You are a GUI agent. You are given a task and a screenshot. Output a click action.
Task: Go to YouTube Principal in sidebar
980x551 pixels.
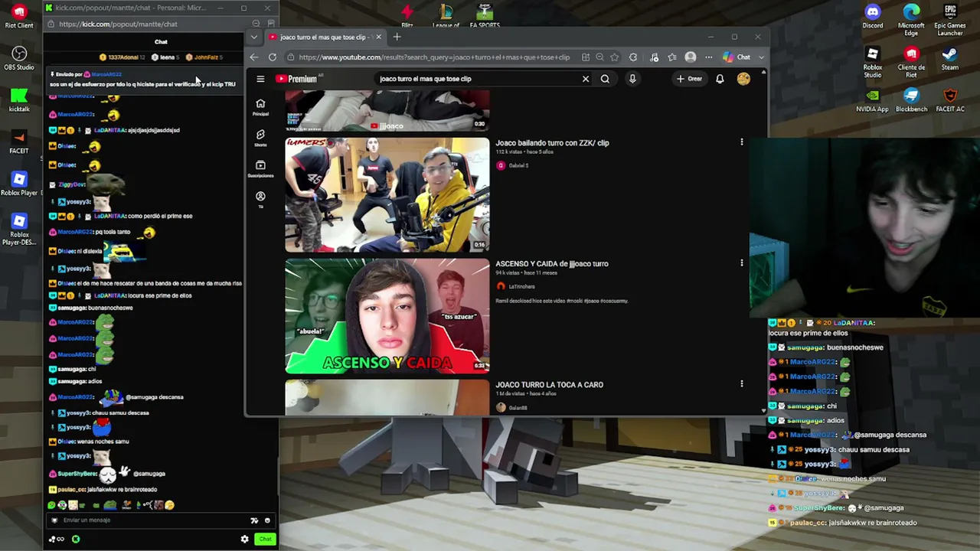coord(260,107)
